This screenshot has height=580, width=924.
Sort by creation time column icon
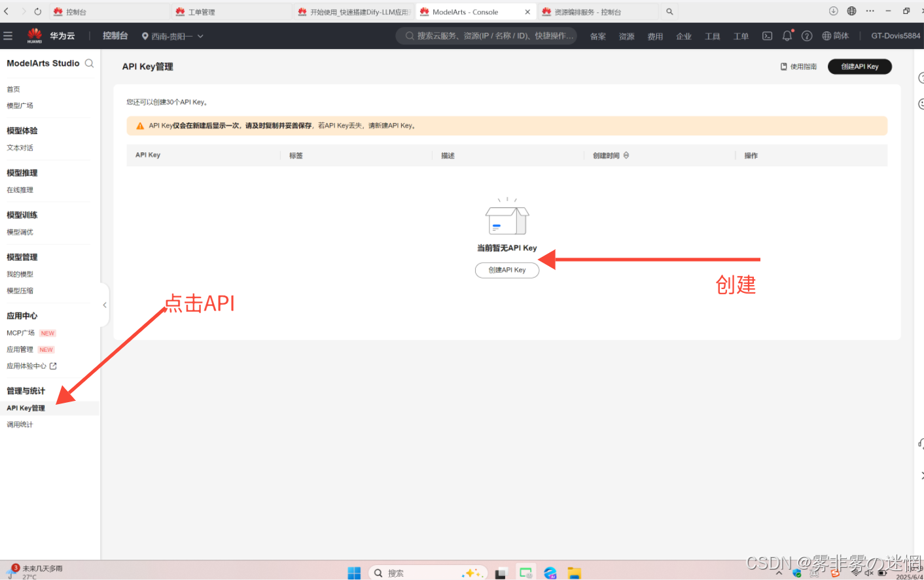(626, 156)
